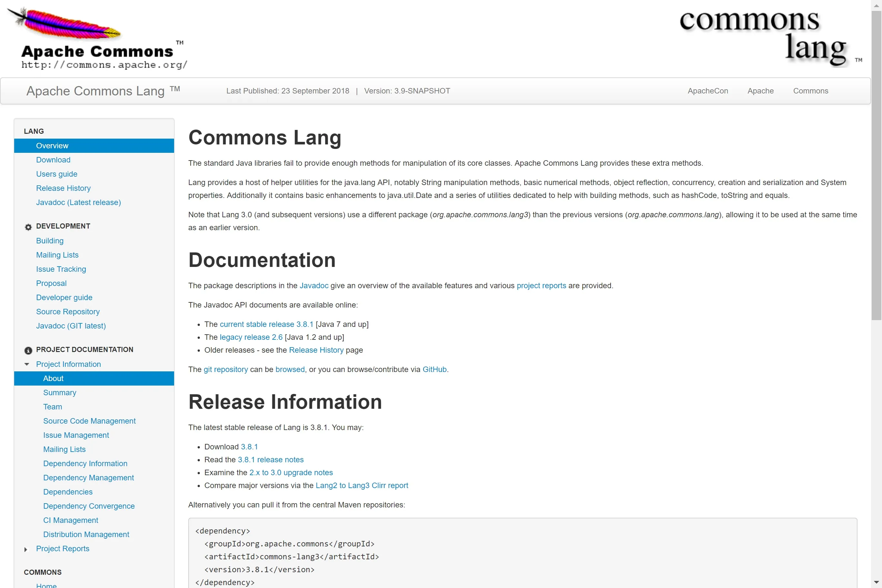The width and height of the screenshot is (882, 588).
Task: Read the 3.8.1 release notes
Action: (270, 460)
